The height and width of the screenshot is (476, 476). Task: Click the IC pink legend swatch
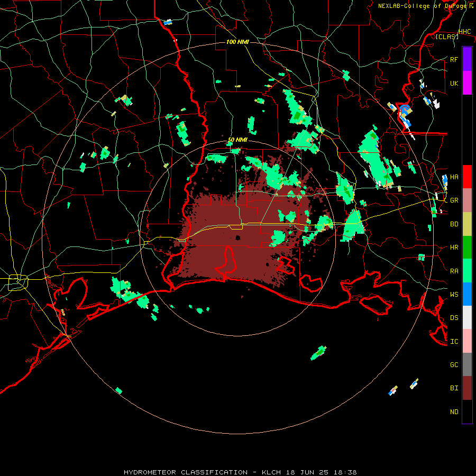[x=467, y=341]
